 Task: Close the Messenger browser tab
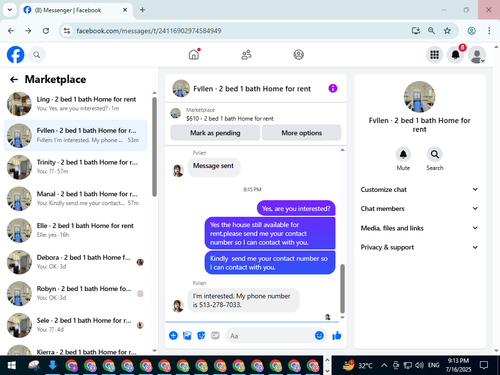click(125, 10)
